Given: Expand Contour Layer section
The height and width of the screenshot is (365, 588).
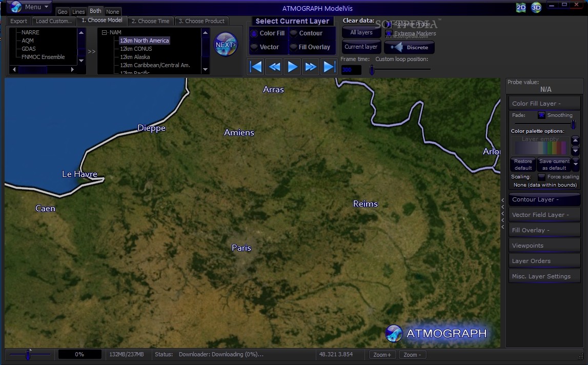Looking at the screenshot, I should pos(544,199).
